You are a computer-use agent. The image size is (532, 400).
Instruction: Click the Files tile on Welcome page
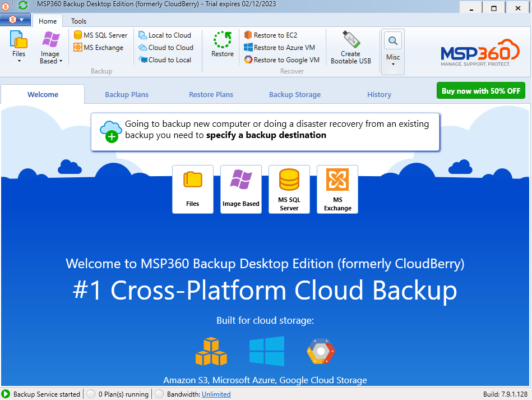coord(193,189)
